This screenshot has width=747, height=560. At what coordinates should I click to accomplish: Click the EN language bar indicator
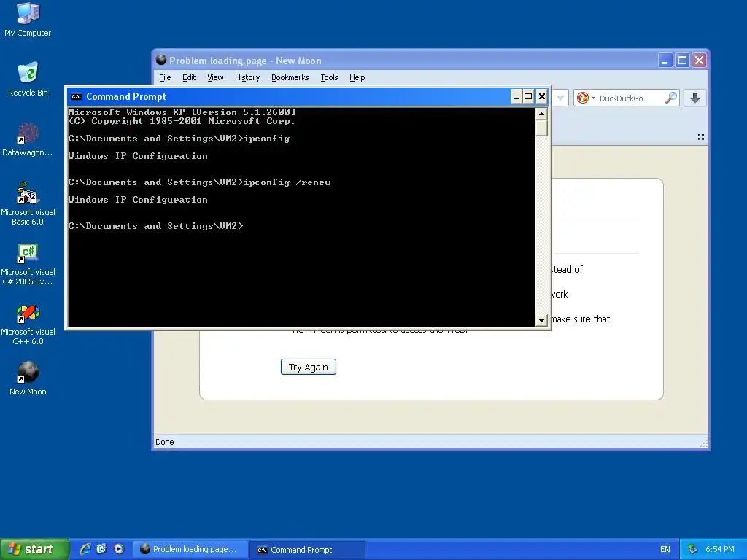(x=665, y=549)
